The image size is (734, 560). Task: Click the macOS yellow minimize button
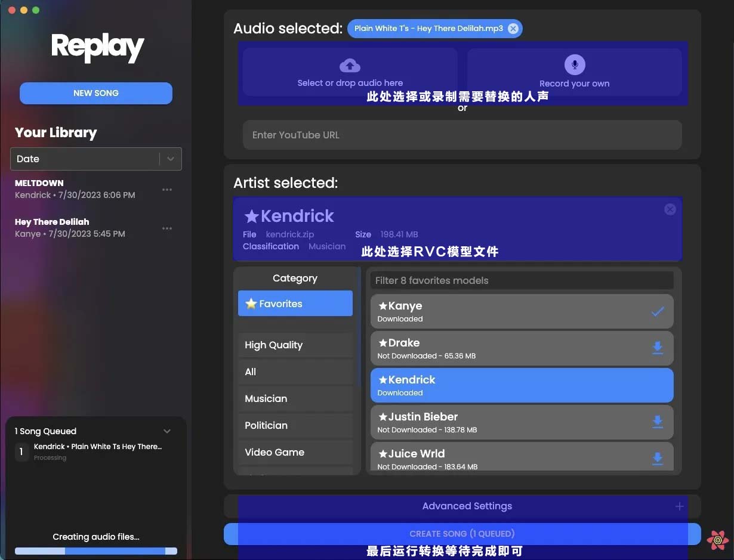(24, 10)
